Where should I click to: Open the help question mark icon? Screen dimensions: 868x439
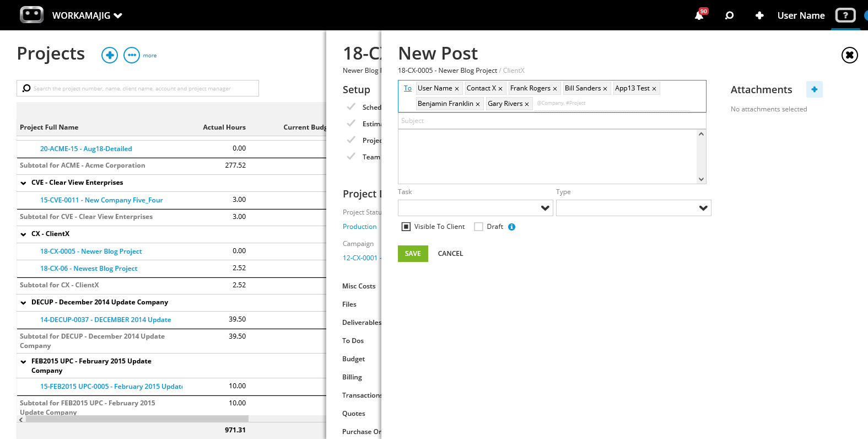[845, 15]
